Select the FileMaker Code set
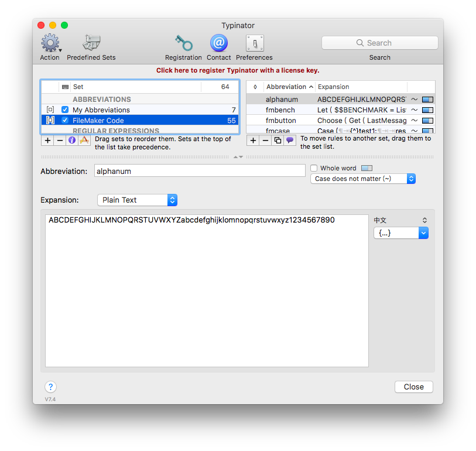 (x=140, y=120)
